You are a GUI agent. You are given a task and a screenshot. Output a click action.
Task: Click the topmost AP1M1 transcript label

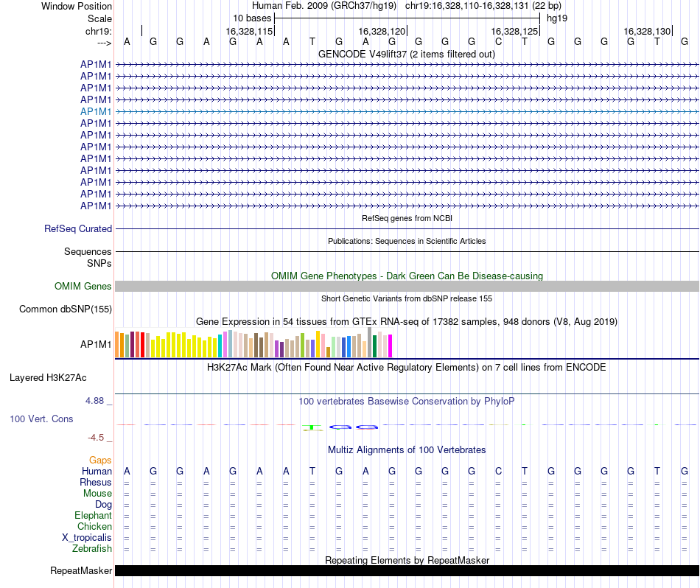point(96,64)
